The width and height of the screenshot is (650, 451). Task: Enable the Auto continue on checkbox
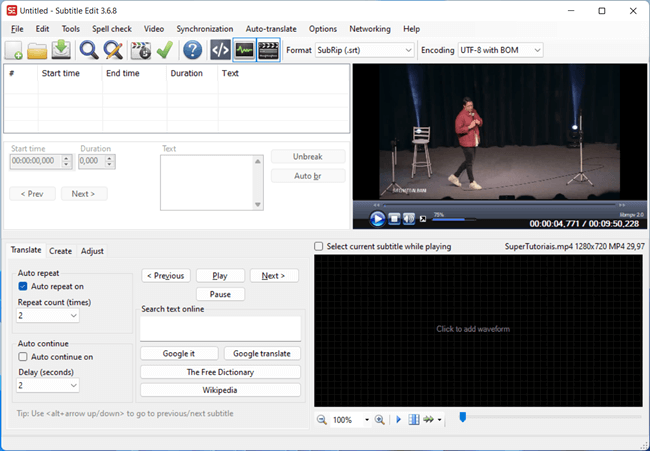[x=24, y=356]
